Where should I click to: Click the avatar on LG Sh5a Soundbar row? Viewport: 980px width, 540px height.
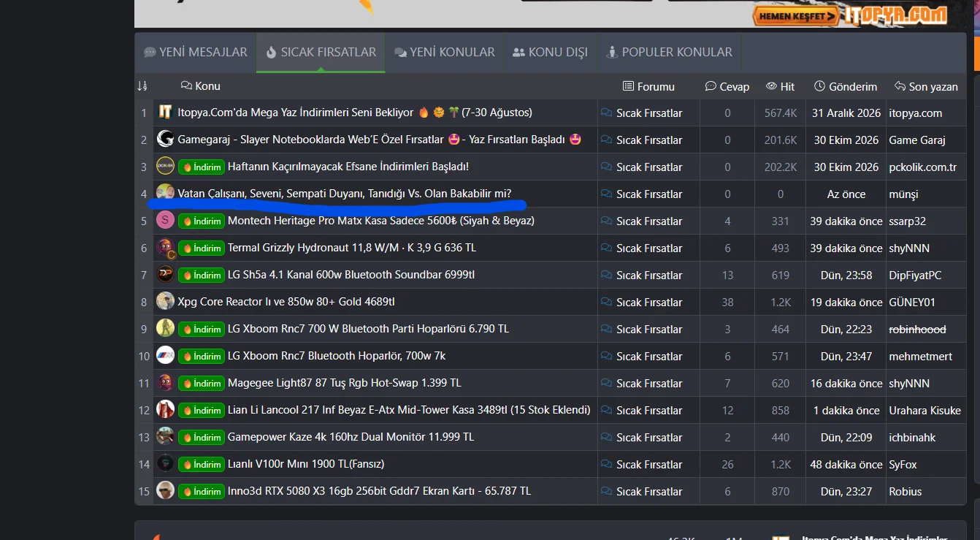click(x=165, y=275)
